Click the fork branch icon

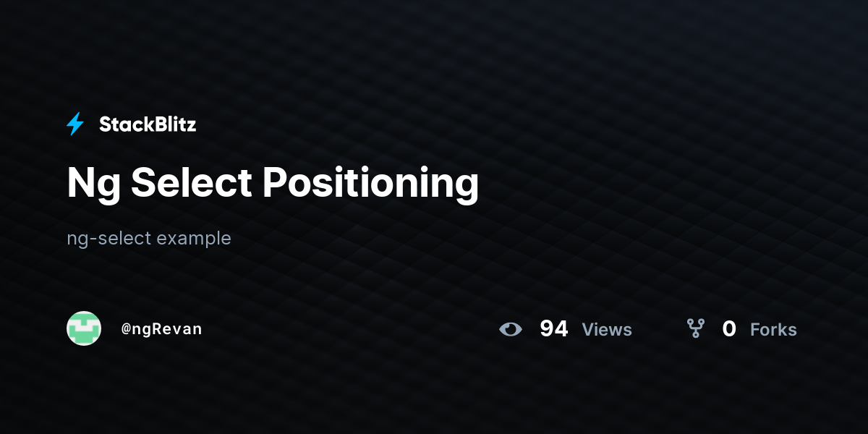(696, 329)
